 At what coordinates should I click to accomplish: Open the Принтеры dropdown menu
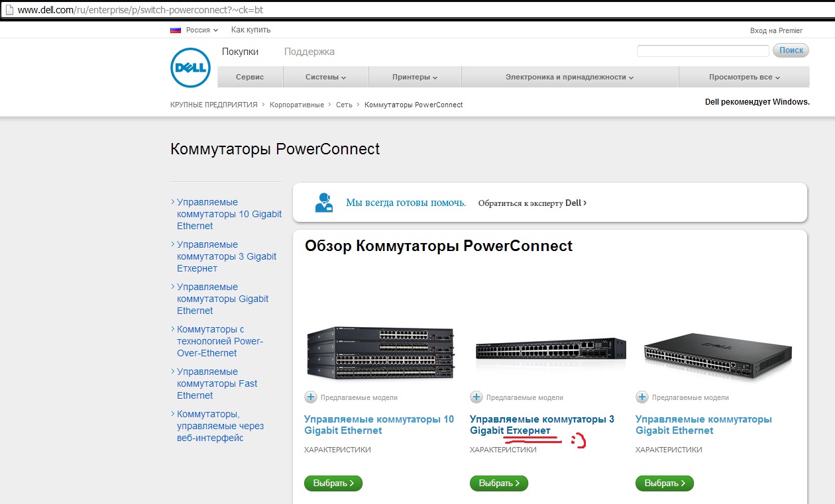coord(415,77)
